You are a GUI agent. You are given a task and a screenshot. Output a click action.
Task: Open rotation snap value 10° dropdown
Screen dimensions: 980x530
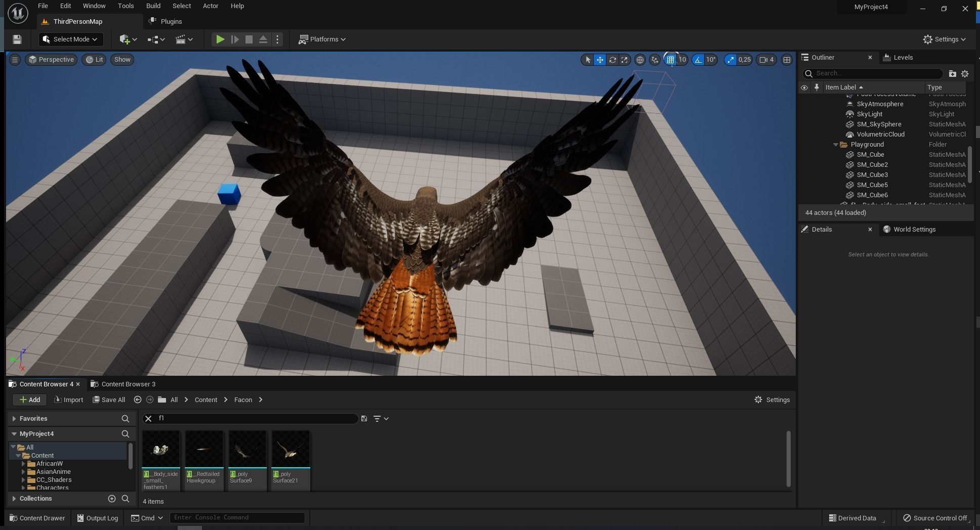point(711,60)
